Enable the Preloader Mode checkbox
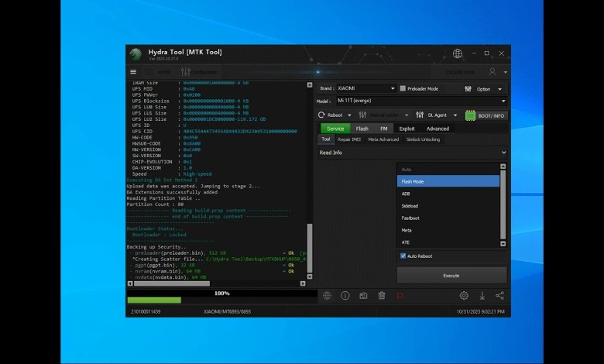 tap(403, 88)
